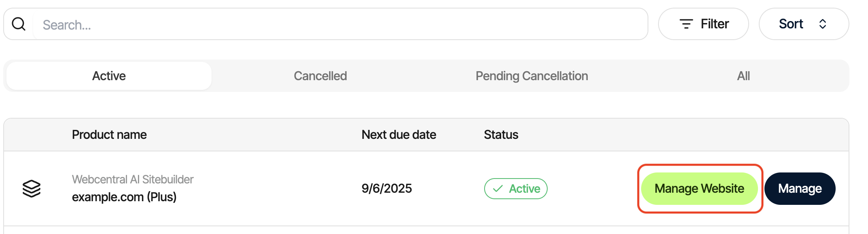
Task: Switch to the Active tab
Action: pyautogui.click(x=109, y=76)
